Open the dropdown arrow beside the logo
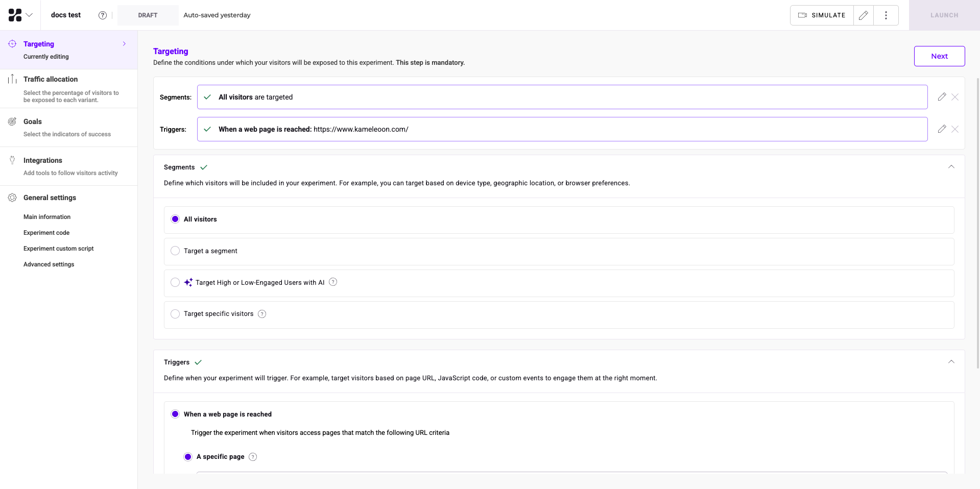The width and height of the screenshot is (980, 489). click(x=29, y=15)
